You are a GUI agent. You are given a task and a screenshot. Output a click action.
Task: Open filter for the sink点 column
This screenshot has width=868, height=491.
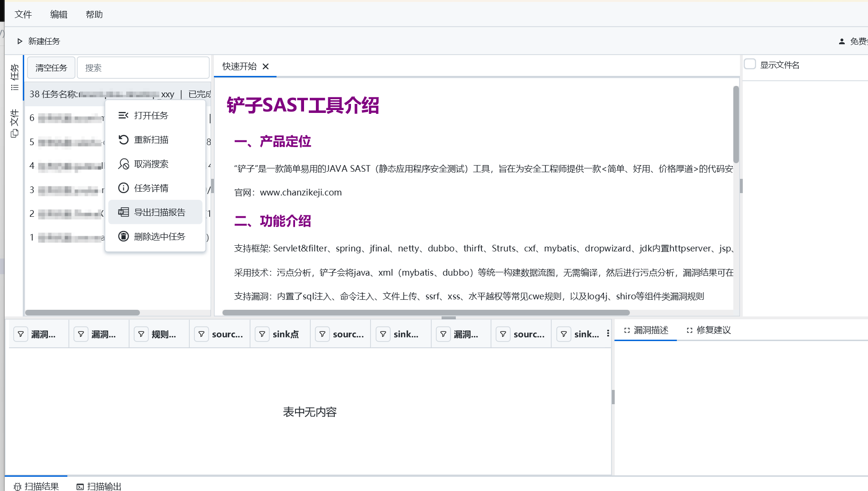pyautogui.click(x=262, y=334)
